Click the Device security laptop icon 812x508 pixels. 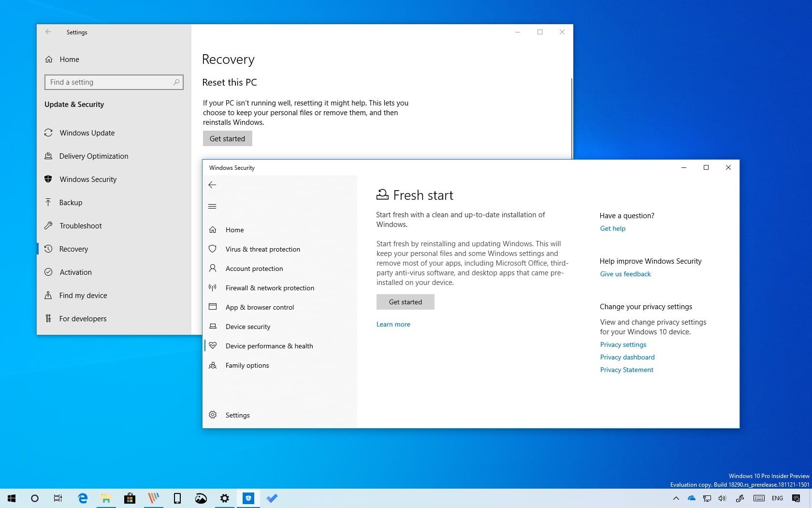[213, 327]
